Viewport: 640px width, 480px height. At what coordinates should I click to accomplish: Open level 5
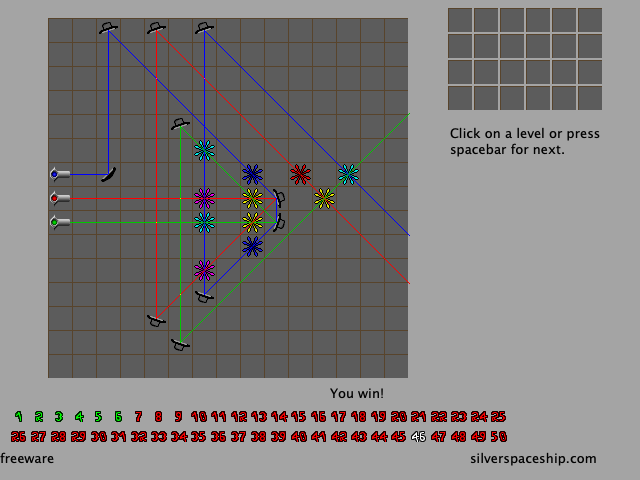point(98,417)
